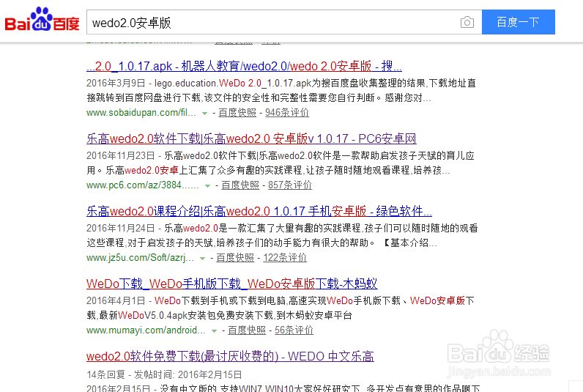Screen dimensions: 583x392
Task: View 56条评价 reviews link
Action: pos(294,330)
